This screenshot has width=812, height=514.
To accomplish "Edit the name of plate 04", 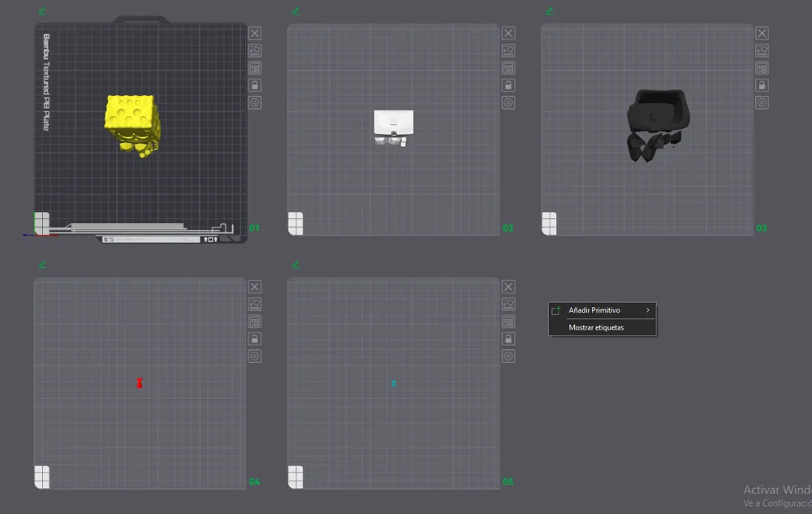I will [42, 265].
